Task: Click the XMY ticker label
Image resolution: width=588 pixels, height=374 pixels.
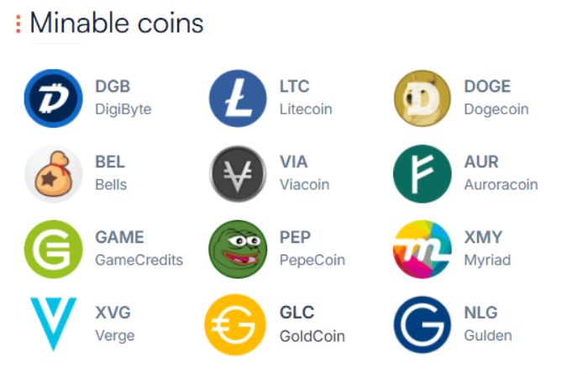Action: (483, 237)
